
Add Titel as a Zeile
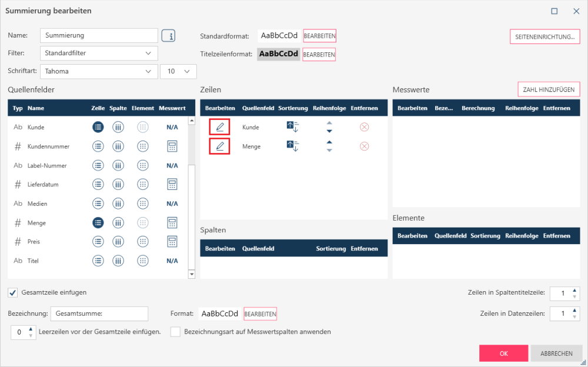click(x=98, y=261)
